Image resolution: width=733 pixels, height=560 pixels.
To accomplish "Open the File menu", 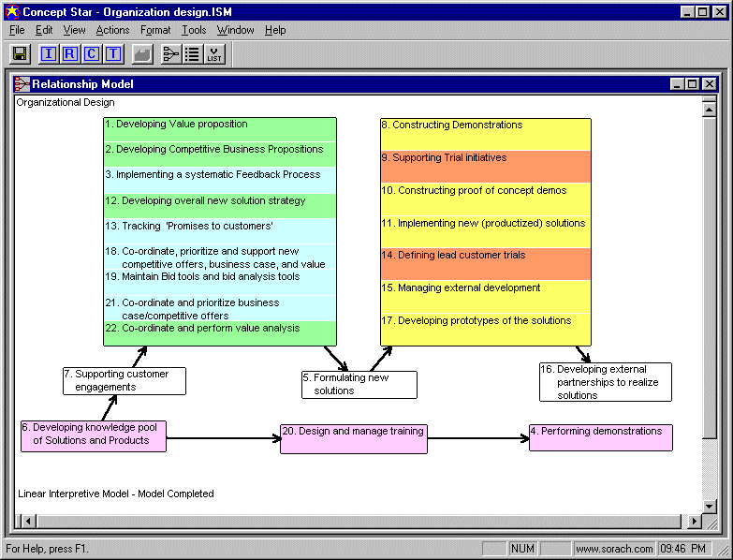I will coord(17,30).
